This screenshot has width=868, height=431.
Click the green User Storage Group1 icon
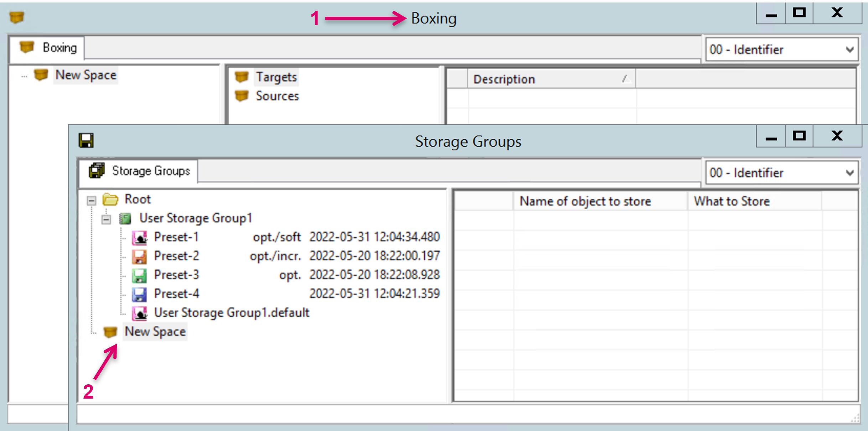125,218
